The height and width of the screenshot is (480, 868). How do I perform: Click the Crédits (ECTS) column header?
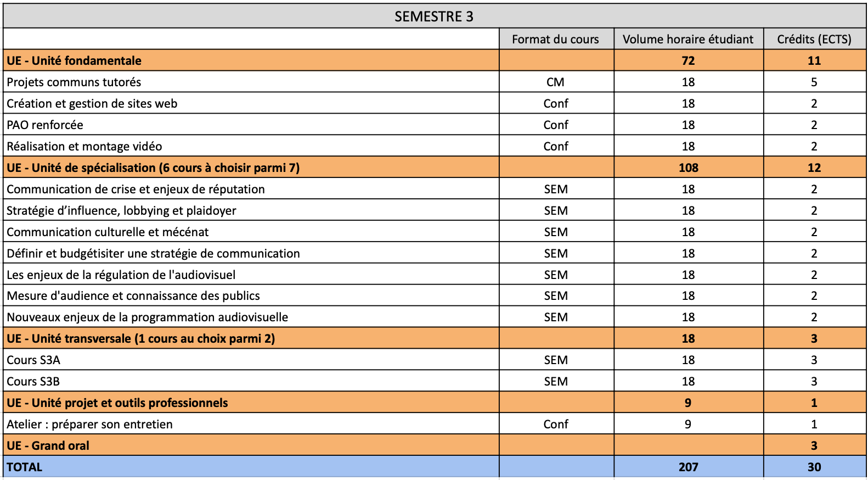[814, 39]
